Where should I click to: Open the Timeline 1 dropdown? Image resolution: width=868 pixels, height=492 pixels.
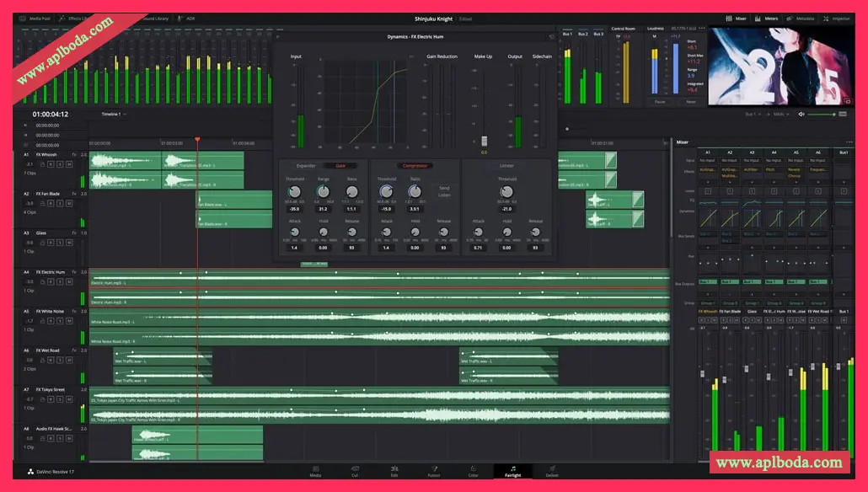[113, 114]
